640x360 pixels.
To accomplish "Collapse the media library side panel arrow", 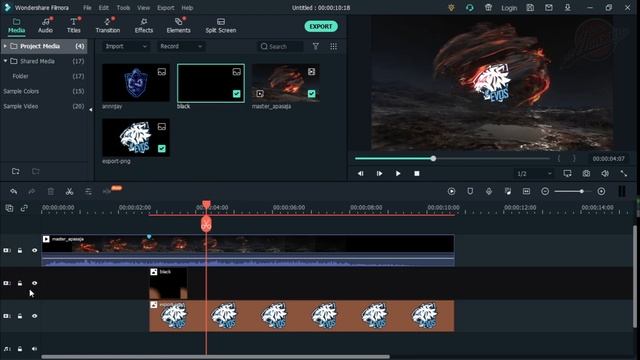I will pos(91,109).
